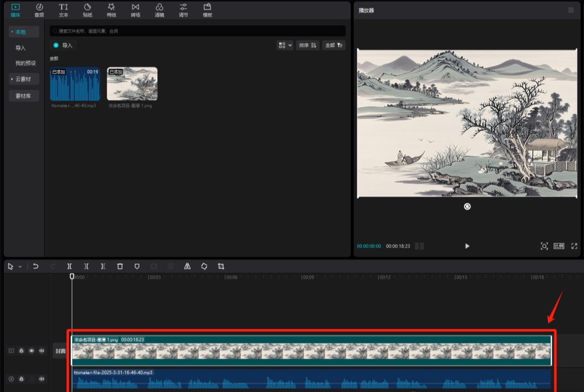
Task: Enter fullscreen preview in the player
Action: pos(574,246)
